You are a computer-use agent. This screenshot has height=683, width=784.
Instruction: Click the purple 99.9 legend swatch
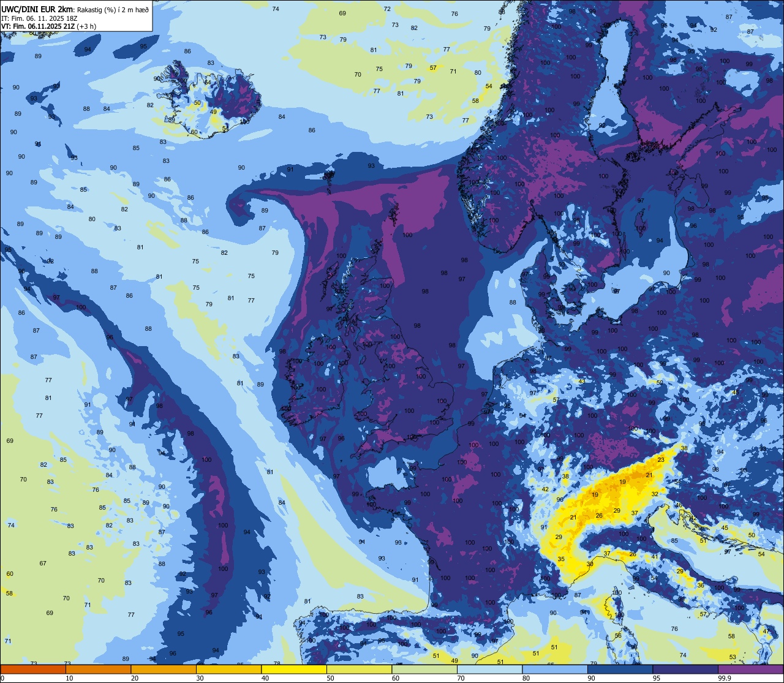pyautogui.click(x=750, y=669)
